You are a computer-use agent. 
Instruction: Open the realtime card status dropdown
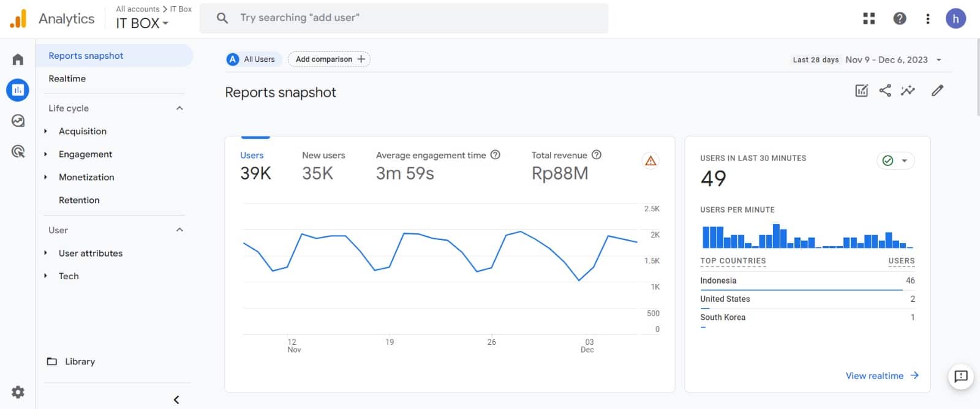tap(895, 160)
